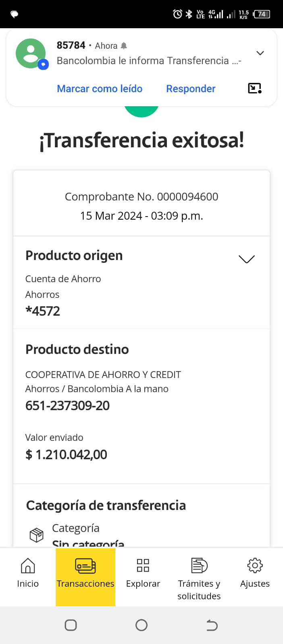Screen dimensions: 283x644
Task: Tap Marcar como leído
Action: 100,89
